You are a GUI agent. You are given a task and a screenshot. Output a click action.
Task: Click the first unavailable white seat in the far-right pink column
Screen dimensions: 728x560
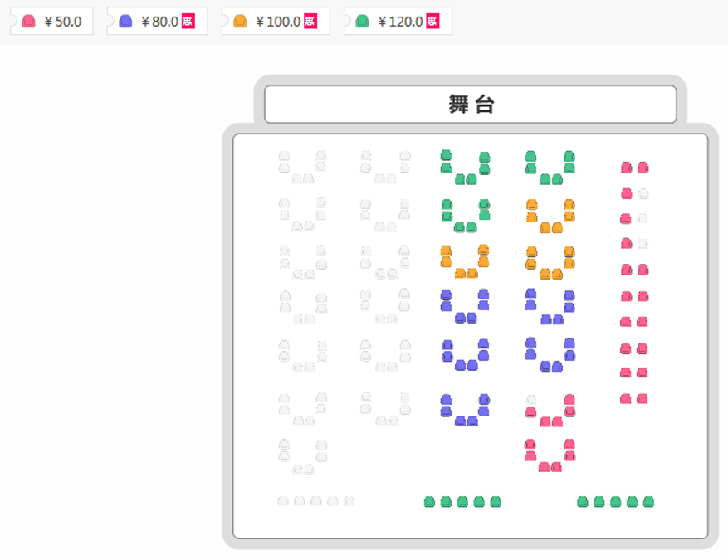coord(642,193)
